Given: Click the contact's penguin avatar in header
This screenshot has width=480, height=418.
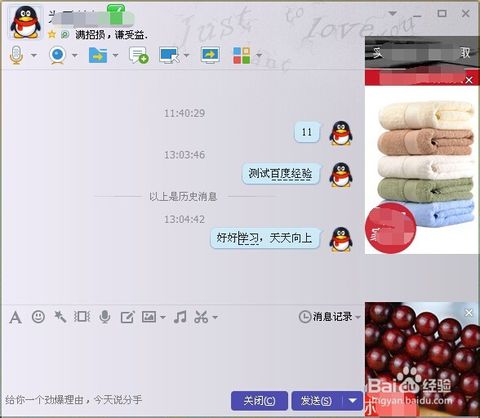Looking at the screenshot, I should coord(25,23).
